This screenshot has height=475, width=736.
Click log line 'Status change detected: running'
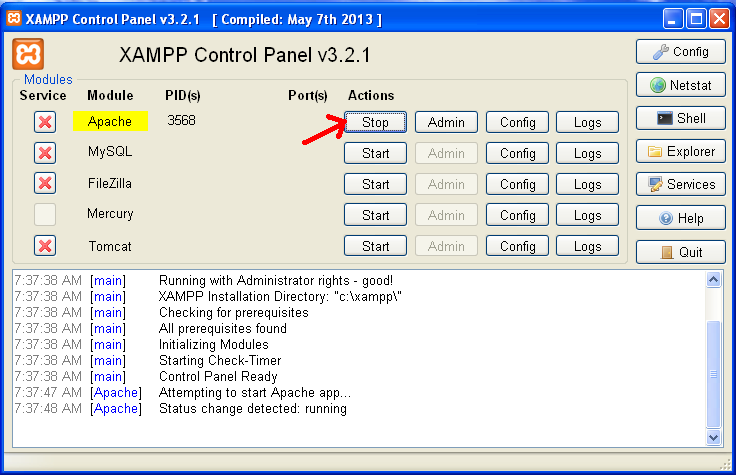pos(253,408)
